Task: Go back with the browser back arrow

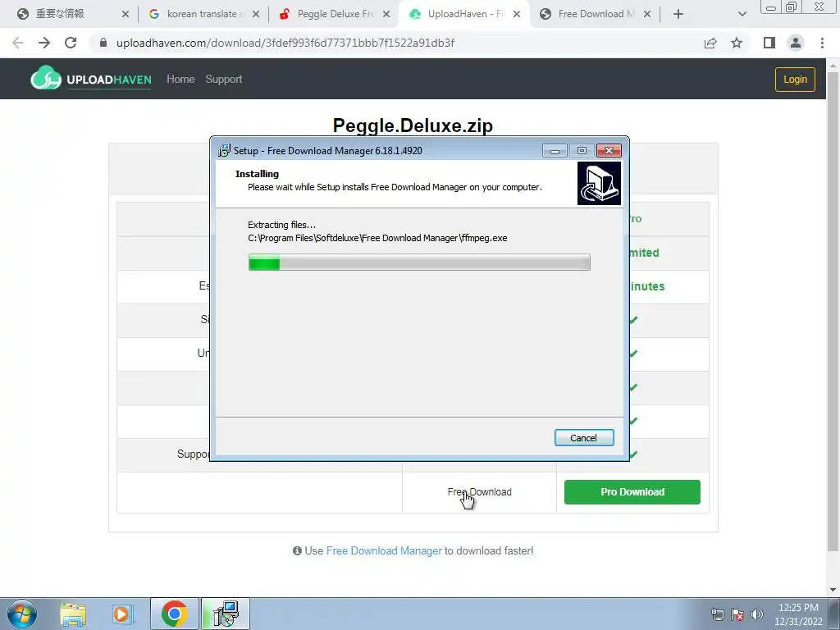Action: pyautogui.click(x=18, y=43)
